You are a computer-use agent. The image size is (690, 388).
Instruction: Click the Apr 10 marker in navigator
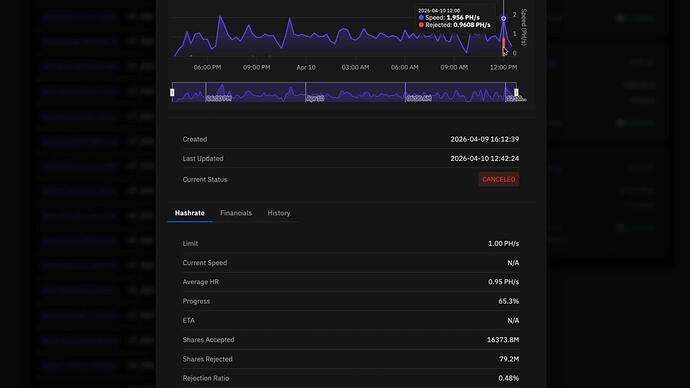315,99
